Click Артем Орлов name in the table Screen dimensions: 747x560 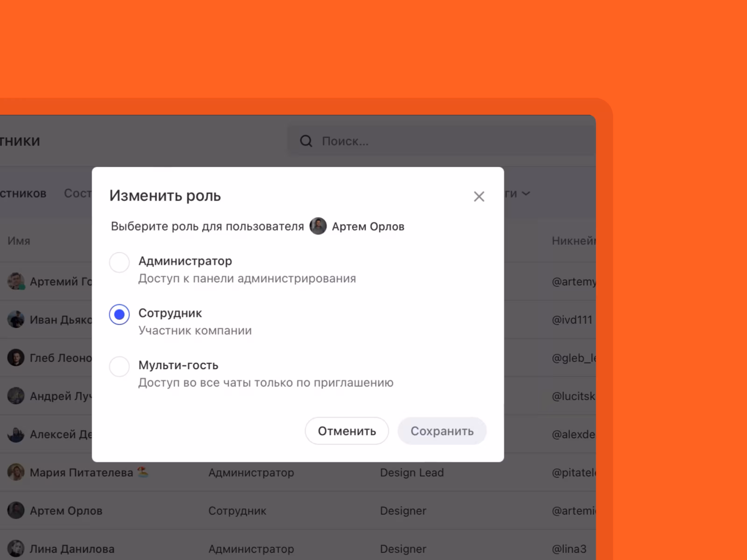(x=66, y=511)
